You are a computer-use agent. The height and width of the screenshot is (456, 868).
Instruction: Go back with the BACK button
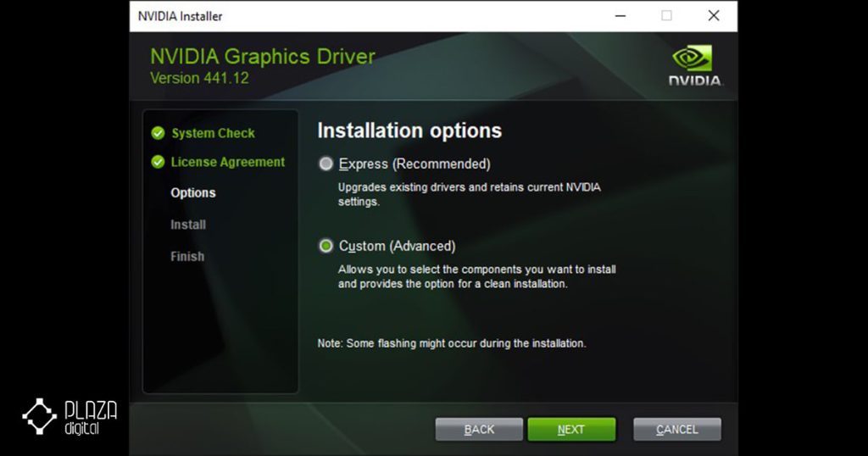tap(479, 430)
